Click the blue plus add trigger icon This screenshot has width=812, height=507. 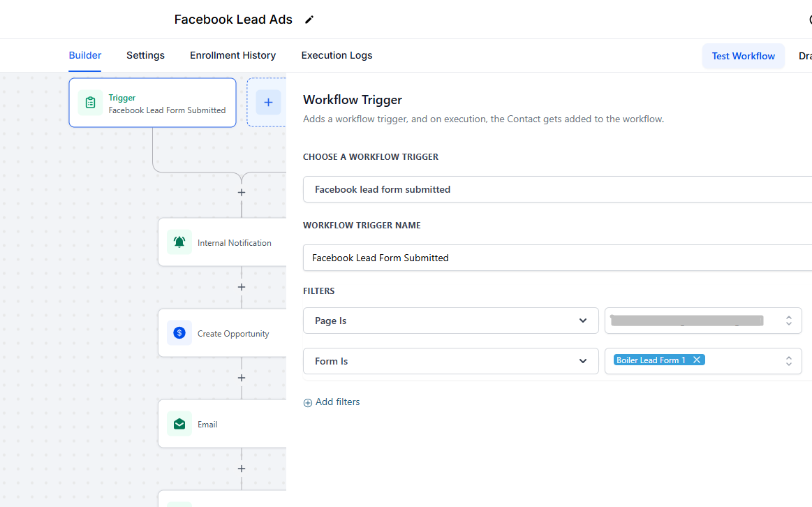pyautogui.click(x=268, y=103)
